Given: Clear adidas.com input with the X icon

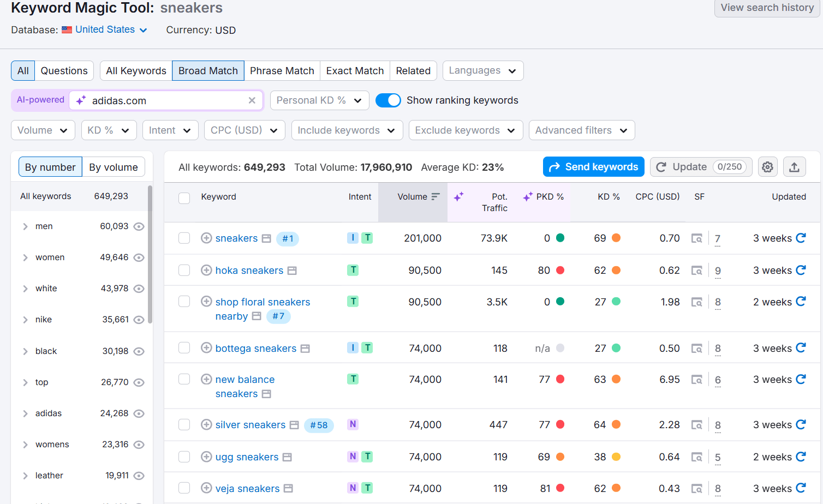Looking at the screenshot, I should pos(252,100).
